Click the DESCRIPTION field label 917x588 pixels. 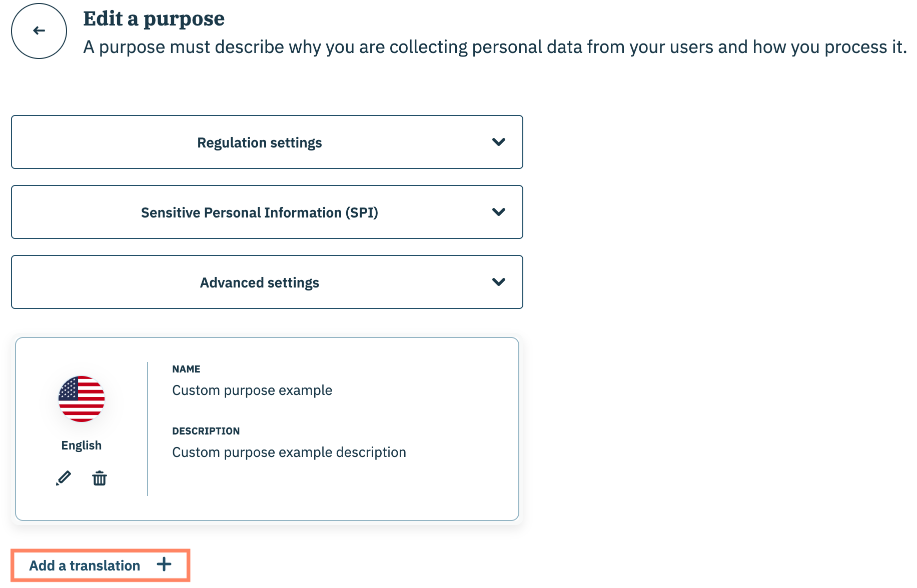(x=206, y=431)
